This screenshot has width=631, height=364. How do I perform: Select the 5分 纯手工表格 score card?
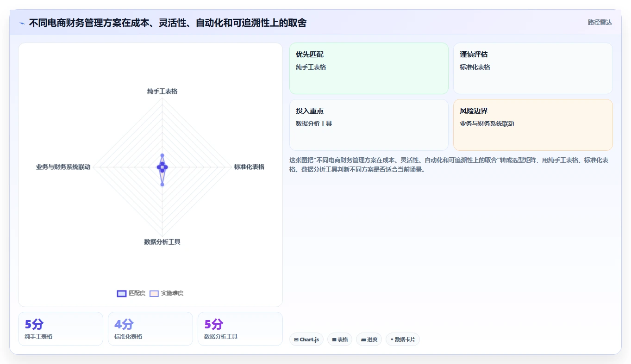coord(61,329)
